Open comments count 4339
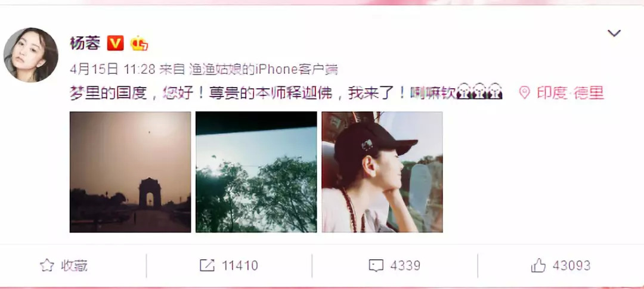Image resolution: width=644 pixels, height=289 pixels. coord(405,266)
